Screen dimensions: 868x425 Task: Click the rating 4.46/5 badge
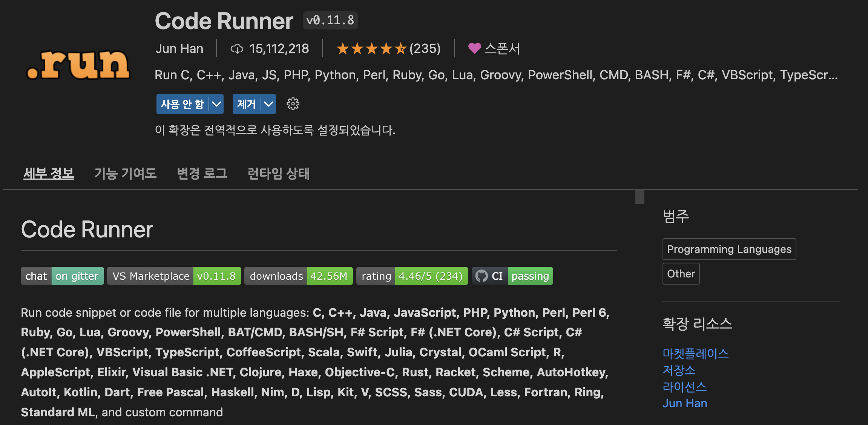tap(412, 276)
